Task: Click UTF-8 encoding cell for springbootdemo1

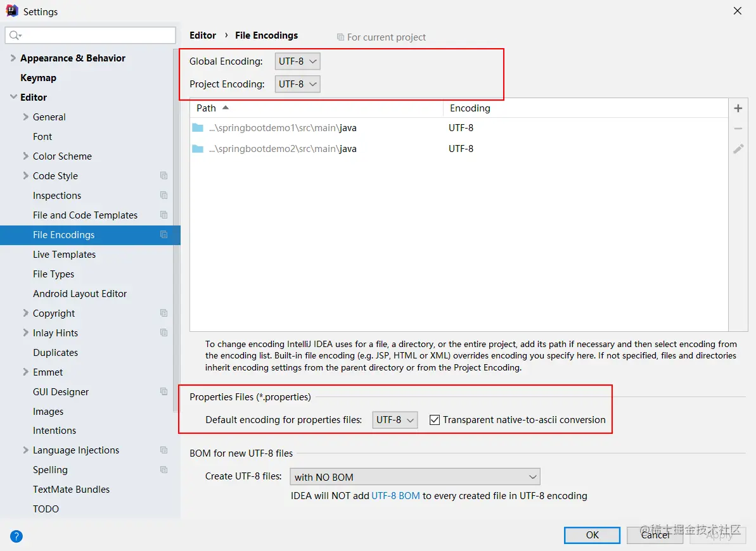Action: [461, 128]
